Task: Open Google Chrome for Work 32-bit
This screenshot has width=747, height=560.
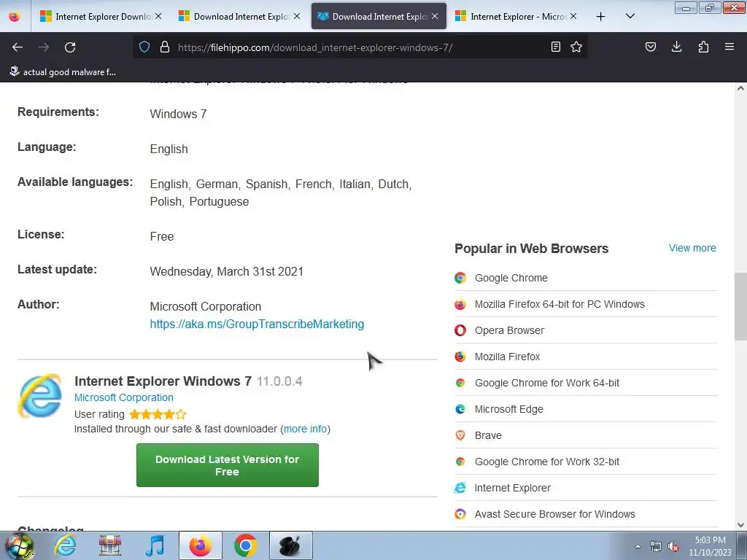Action: click(547, 462)
